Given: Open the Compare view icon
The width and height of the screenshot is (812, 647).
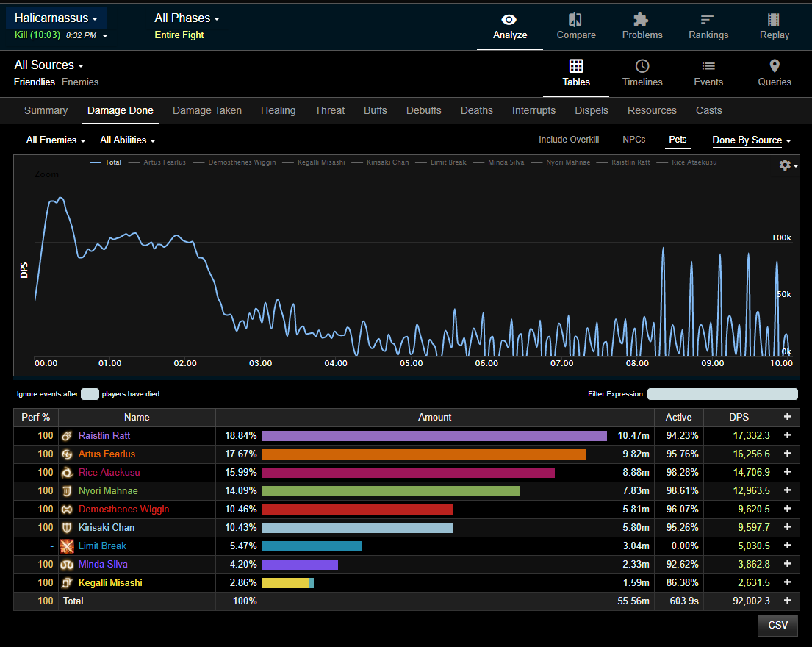Looking at the screenshot, I should point(576,20).
